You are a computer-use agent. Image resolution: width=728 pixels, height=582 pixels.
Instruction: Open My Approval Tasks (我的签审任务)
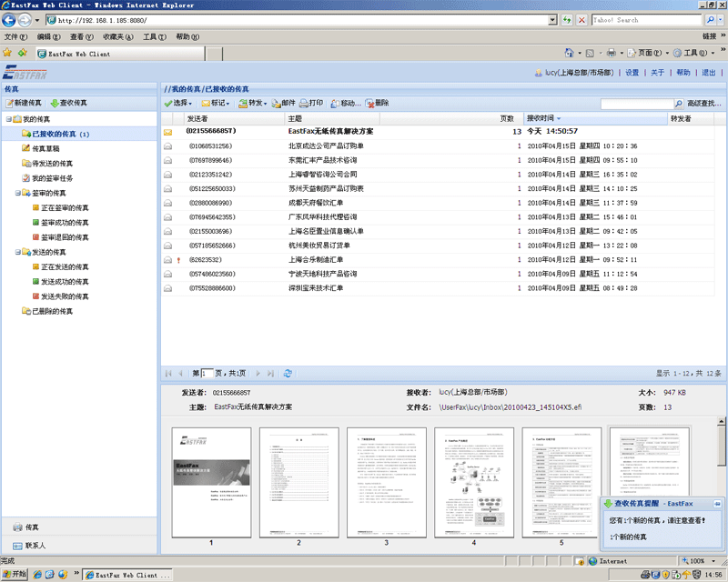pos(47,178)
